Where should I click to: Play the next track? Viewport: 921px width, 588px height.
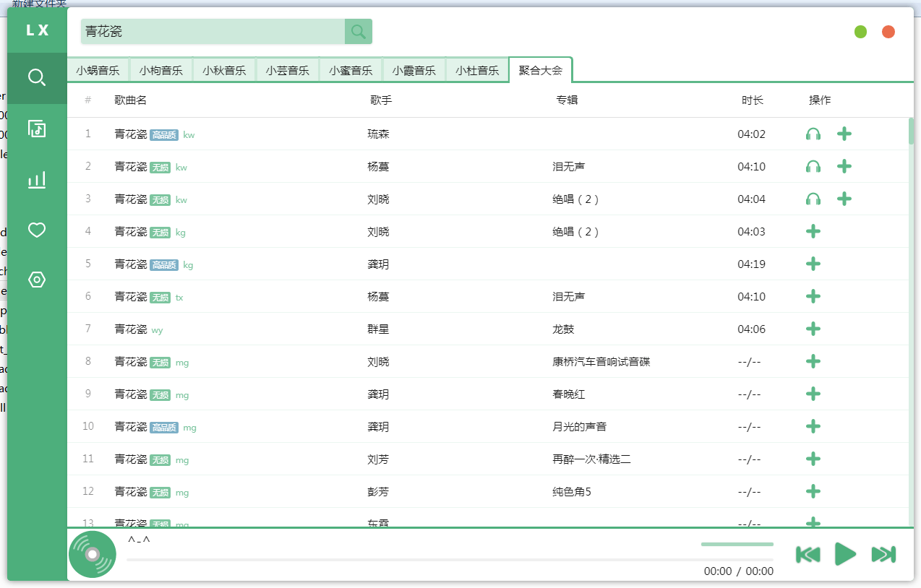coord(883,554)
